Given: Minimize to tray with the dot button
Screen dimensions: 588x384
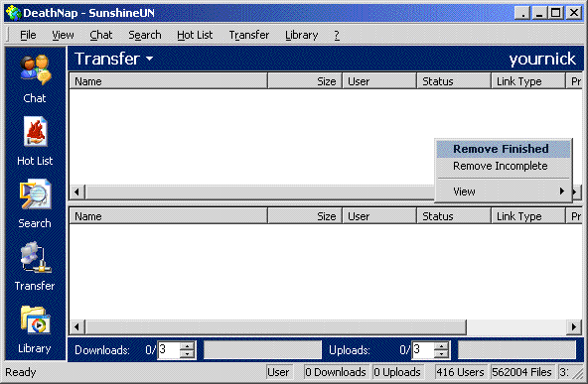Looking at the screenshot, I should click(522, 13).
